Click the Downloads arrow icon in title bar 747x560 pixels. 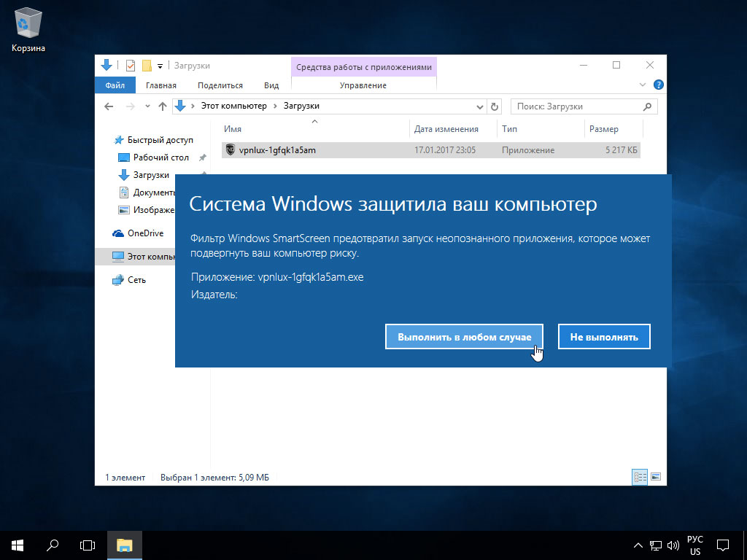click(107, 65)
